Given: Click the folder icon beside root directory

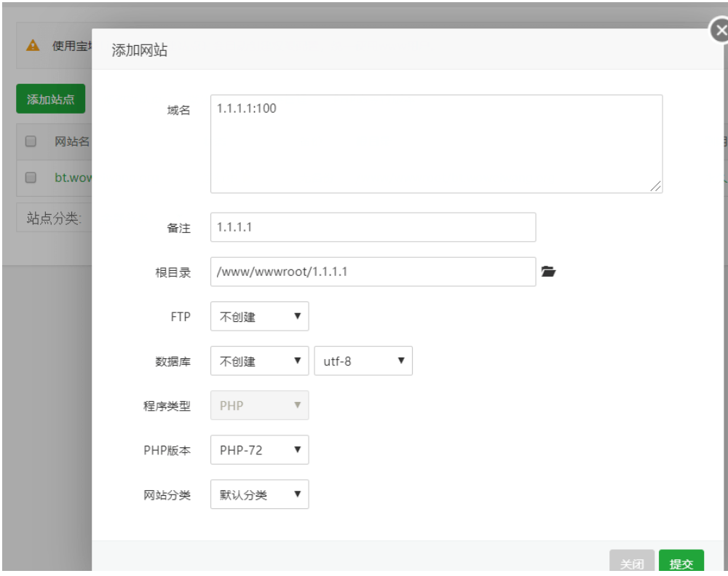Looking at the screenshot, I should [548, 272].
